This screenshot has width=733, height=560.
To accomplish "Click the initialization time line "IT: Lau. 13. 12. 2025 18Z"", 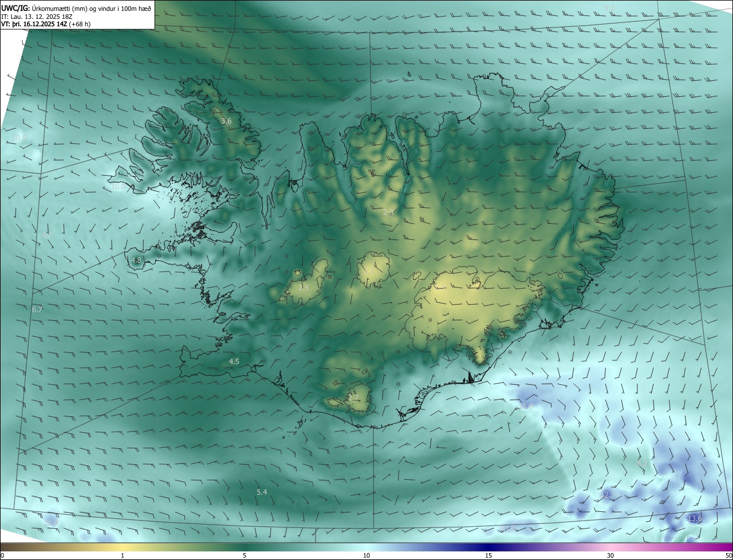I will pyautogui.click(x=37, y=17).
